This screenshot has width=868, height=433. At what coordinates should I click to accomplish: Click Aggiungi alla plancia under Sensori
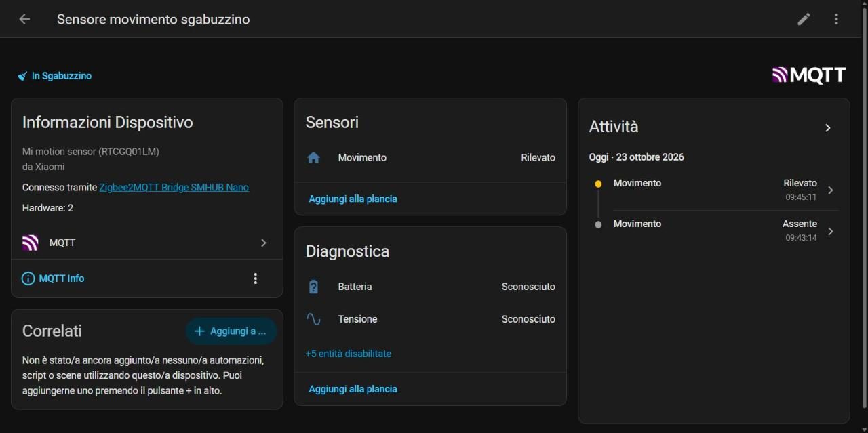tap(353, 199)
